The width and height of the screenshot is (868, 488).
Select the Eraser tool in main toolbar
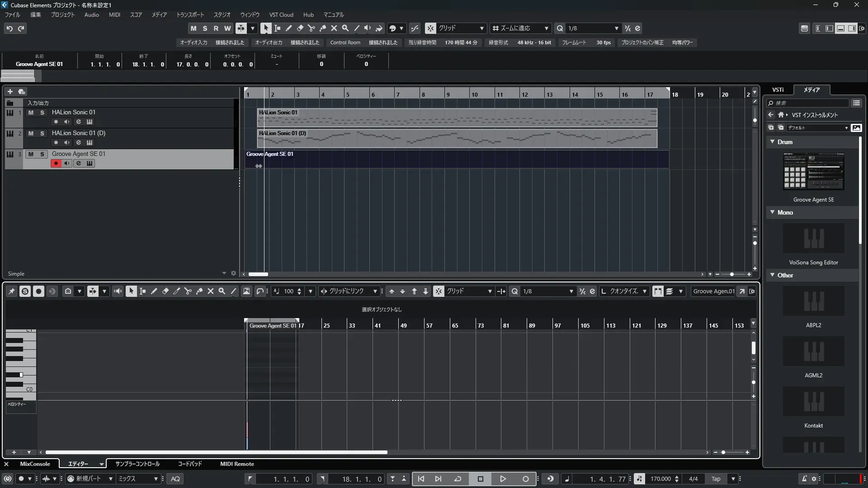300,28
